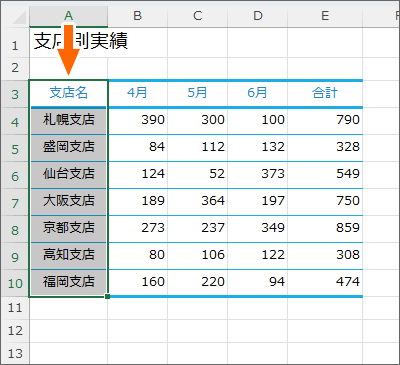Select the 仙台支店 cell
400x365 pixels.
pyautogui.click(x=69, y=175)
